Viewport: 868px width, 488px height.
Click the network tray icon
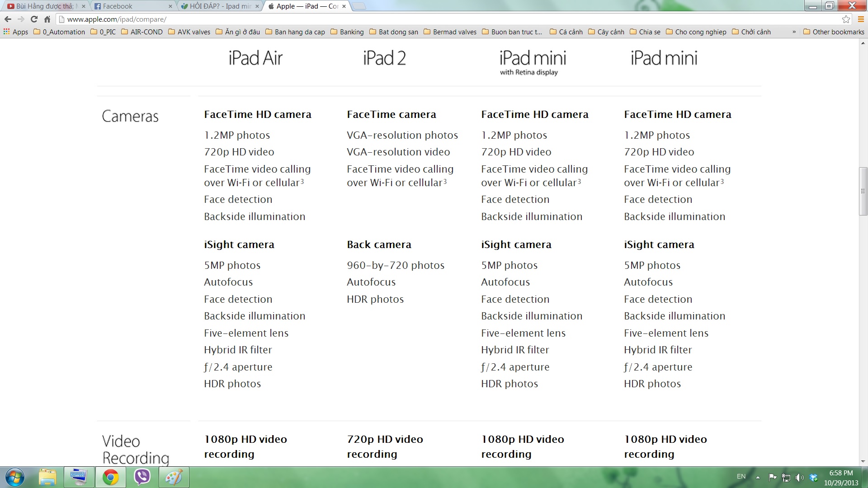(x=786, y=477)
